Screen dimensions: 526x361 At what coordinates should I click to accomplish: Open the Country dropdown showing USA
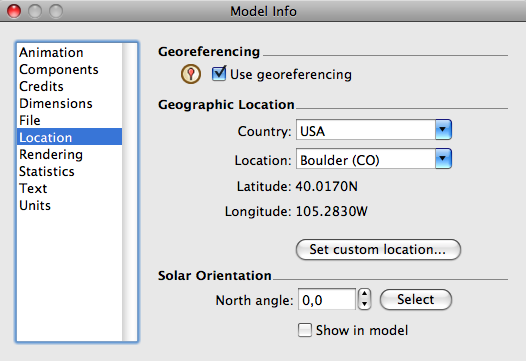click(x=374, y=130)
